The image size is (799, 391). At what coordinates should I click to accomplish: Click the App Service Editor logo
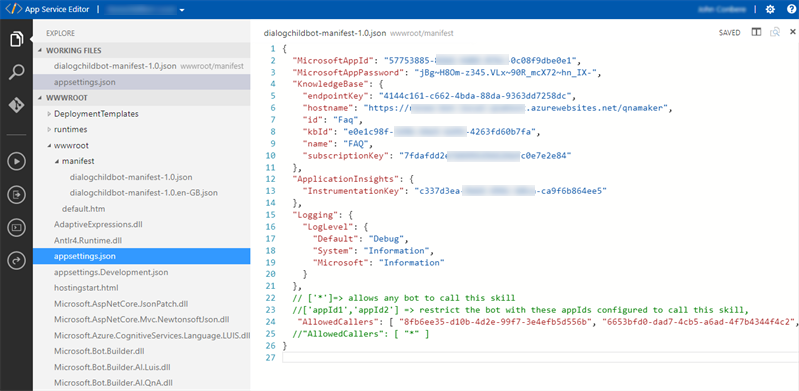13,9
